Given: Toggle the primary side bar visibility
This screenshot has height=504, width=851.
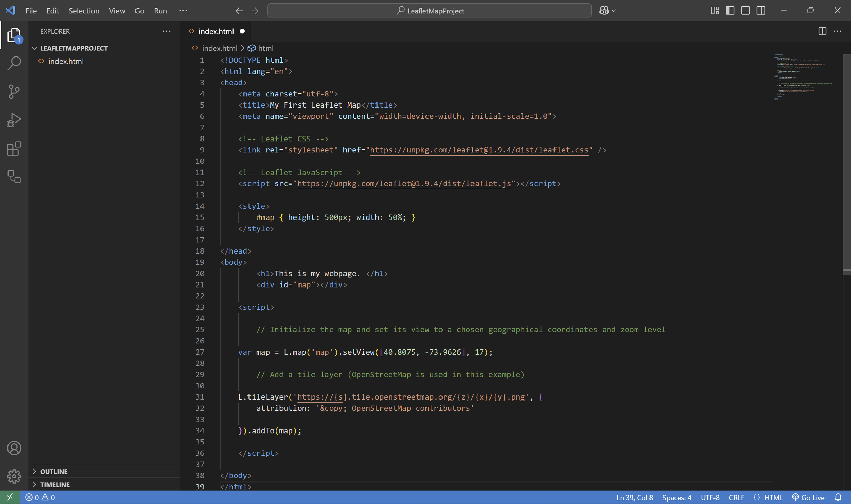Looking at the screenshot, I should click(x=730, y=11).
